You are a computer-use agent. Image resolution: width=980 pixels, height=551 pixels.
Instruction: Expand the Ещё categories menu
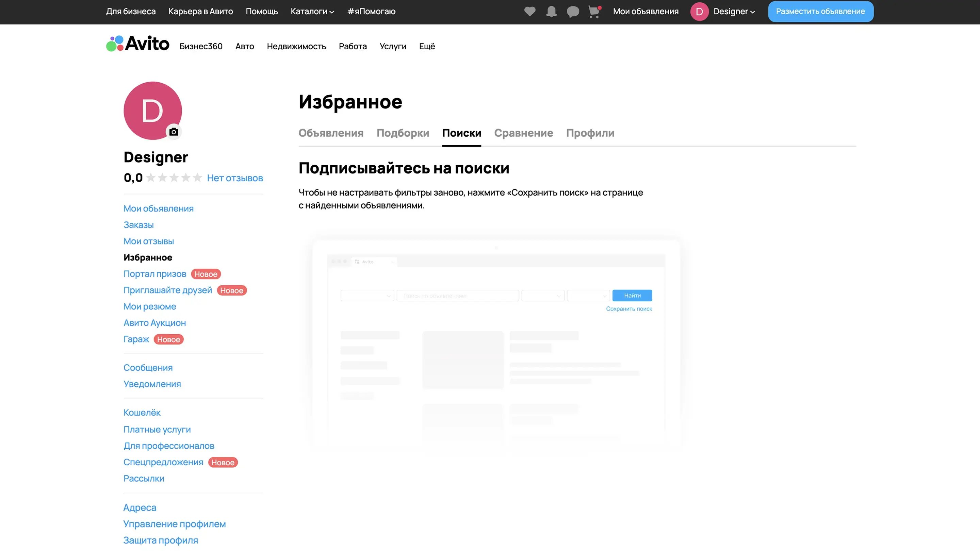[427, 46]
